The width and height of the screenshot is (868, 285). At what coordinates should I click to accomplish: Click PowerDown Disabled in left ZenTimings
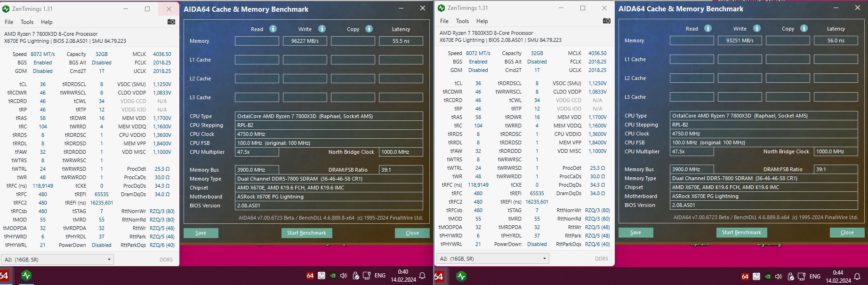(x=102, y=245)
